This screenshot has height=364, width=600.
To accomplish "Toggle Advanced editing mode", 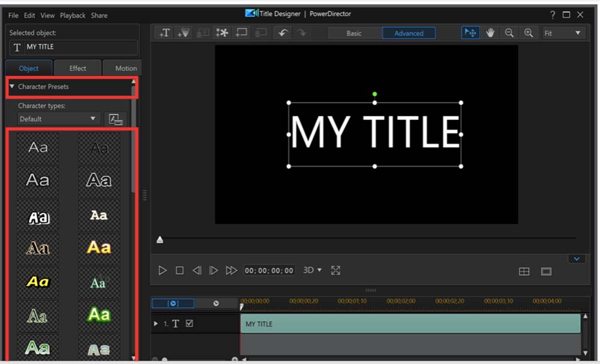I will coord(409,33).
